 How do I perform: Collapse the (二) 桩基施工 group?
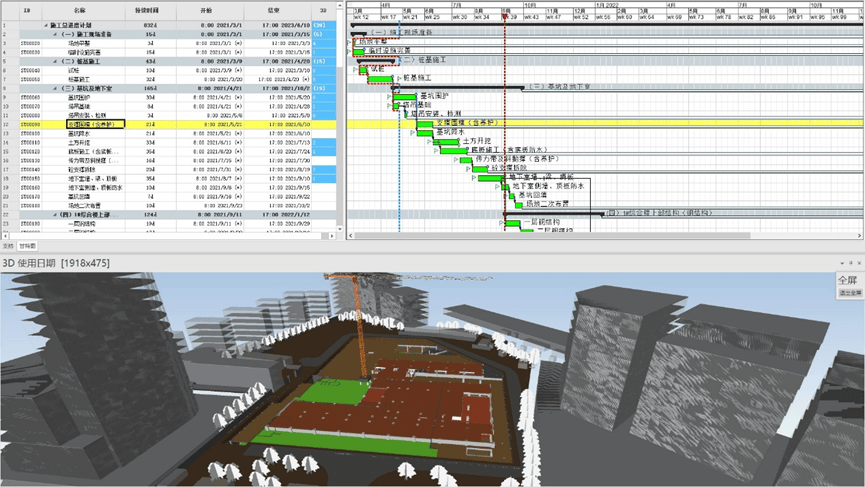tap(55, 61)
